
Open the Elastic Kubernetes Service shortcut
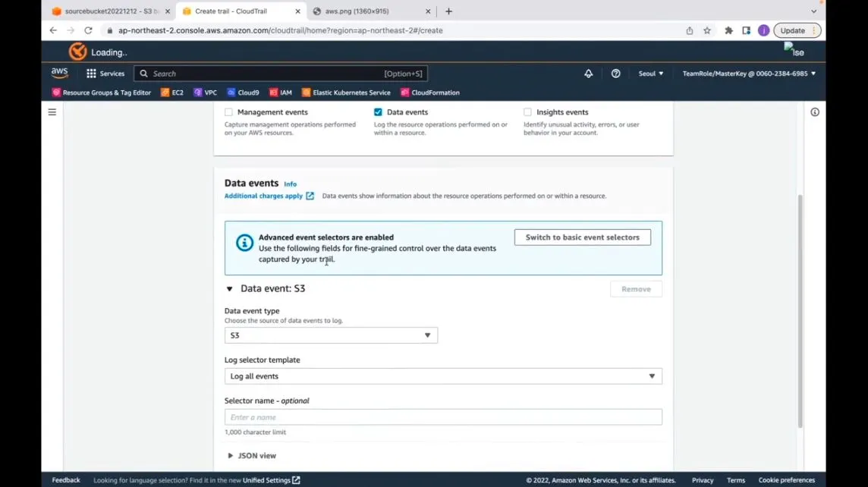(x=346, y=93)
